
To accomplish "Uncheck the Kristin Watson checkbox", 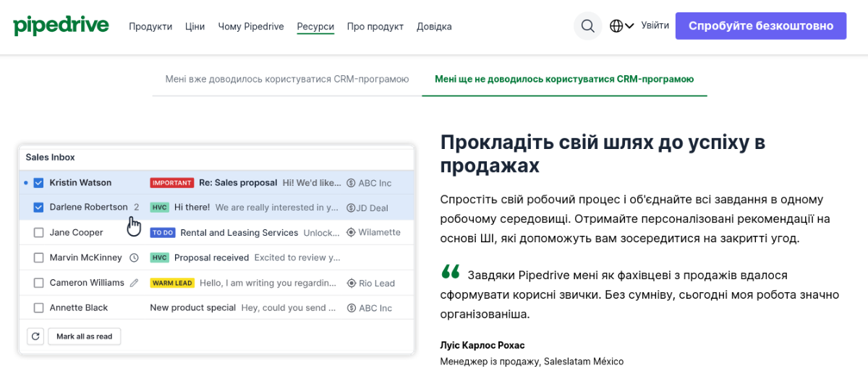I will [x=39, y=183].
